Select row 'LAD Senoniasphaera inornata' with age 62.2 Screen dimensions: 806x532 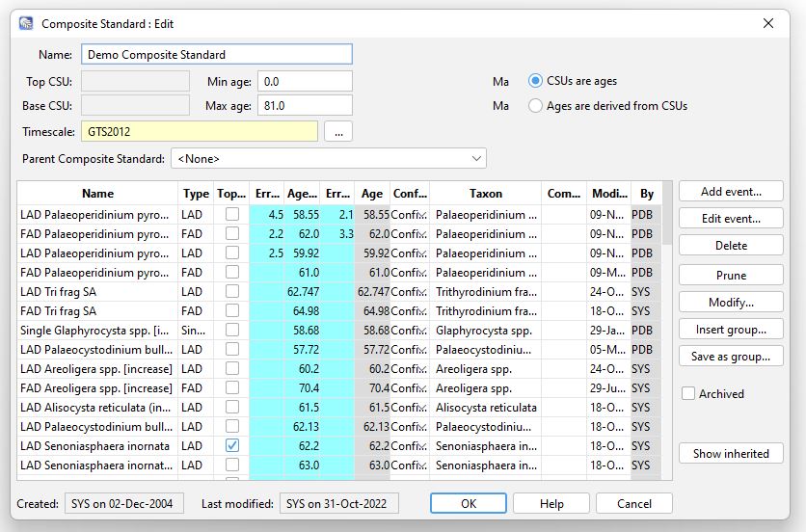pyautogui.click(x=339, y=445)
